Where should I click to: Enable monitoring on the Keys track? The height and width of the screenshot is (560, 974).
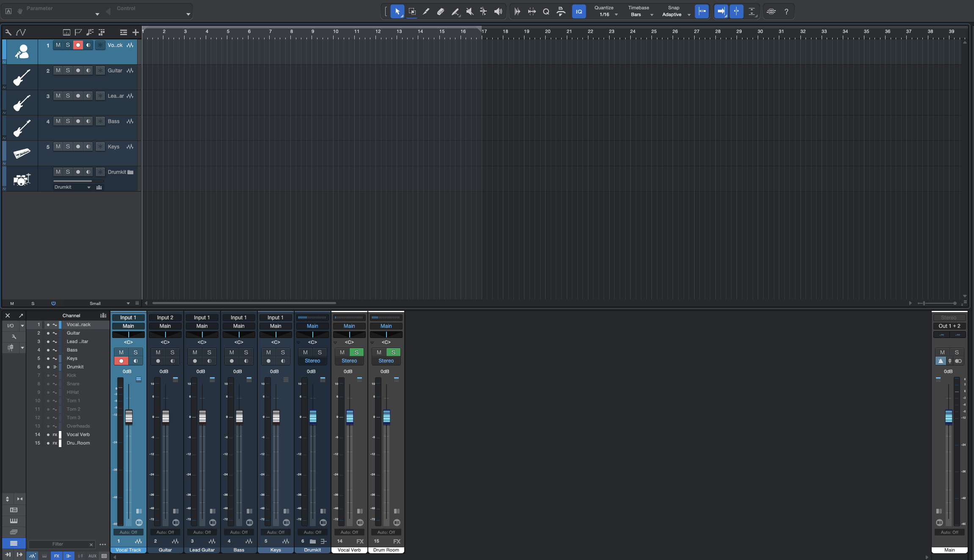(88, 146)
